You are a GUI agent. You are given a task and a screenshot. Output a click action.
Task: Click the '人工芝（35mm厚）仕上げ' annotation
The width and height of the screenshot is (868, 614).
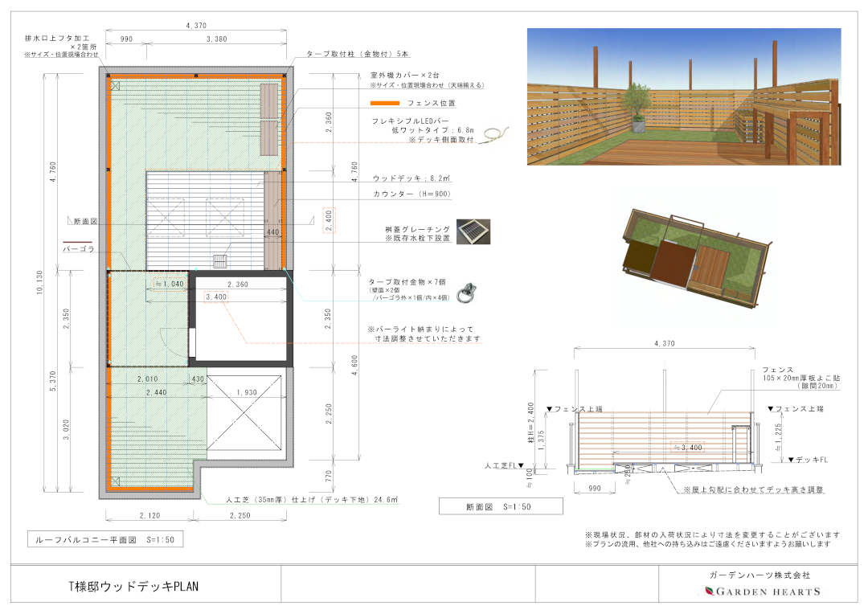[x=312, y=499]
